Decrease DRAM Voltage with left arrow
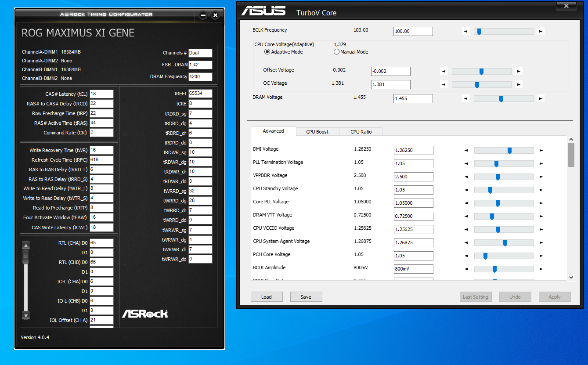The width and height of the screenshot is (588, 365). pos(466,98)
